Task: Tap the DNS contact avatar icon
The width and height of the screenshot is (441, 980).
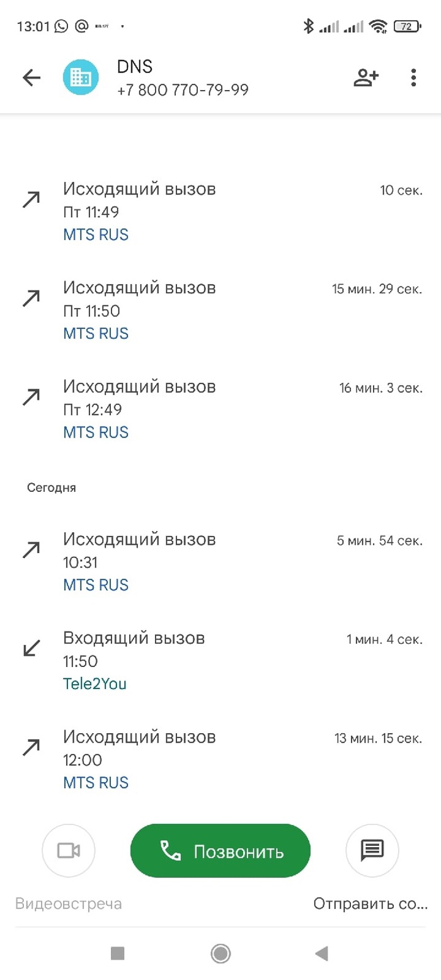Action: click(81, 77)
